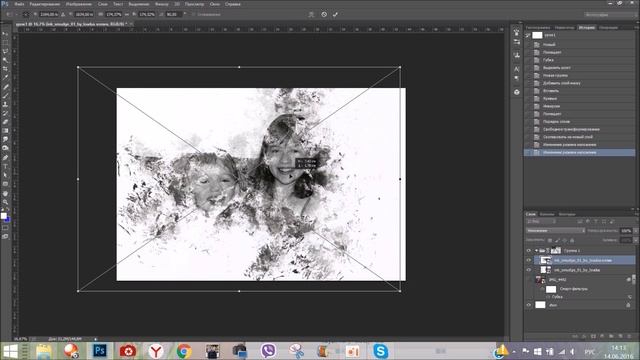Delete layer using the trash icon
This screenshot has width=640, height=360.
click(x=629, y=336)
